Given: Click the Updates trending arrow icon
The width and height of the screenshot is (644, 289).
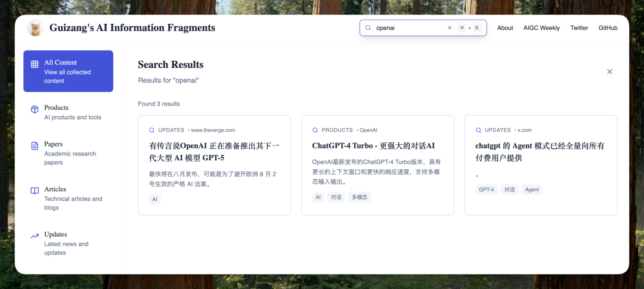Looking at the screenshot, I should point(35,236).
